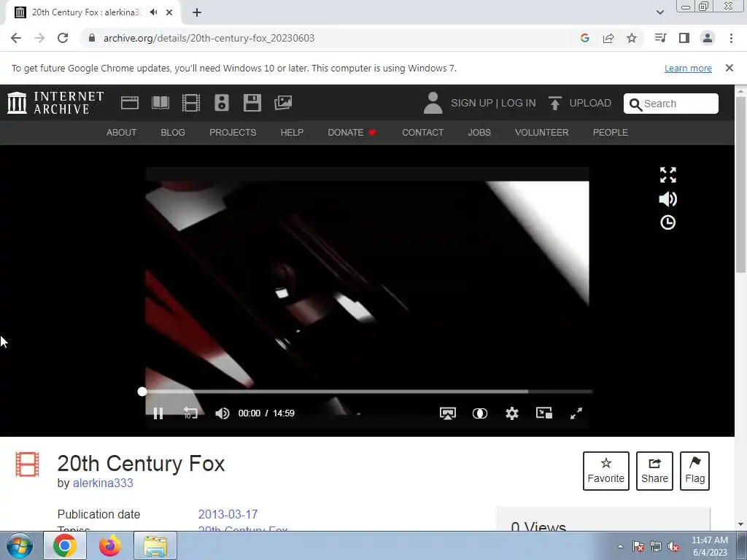
Task: Click the video seek bar midpoint
Action: click(x=367, y=392)
